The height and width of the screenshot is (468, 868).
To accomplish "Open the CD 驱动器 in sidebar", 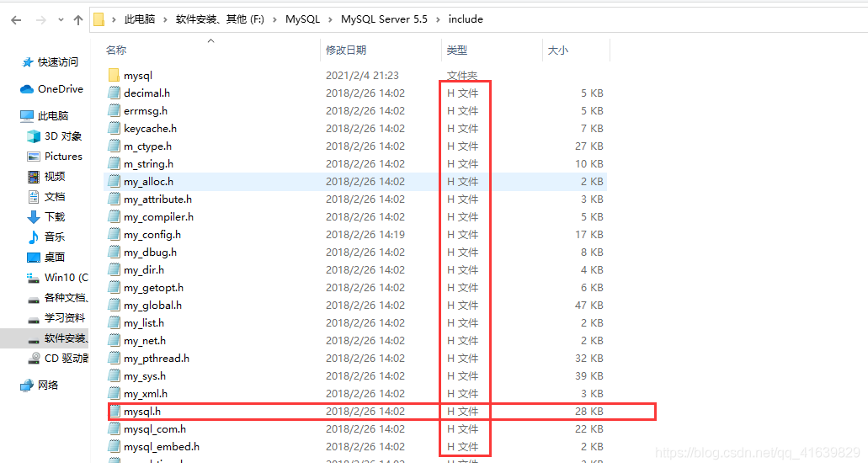I will (x=57, y=359).
